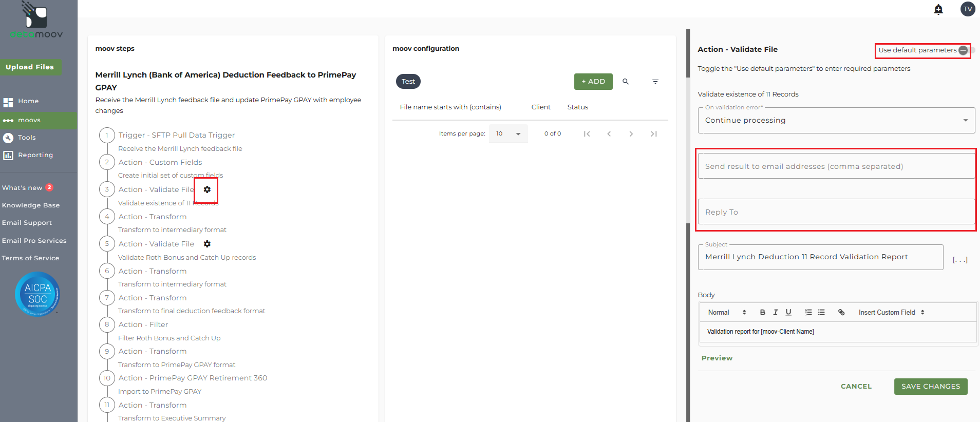Click the Client column header
Screen dimensions: 980x422
click(x=541, y=107)
